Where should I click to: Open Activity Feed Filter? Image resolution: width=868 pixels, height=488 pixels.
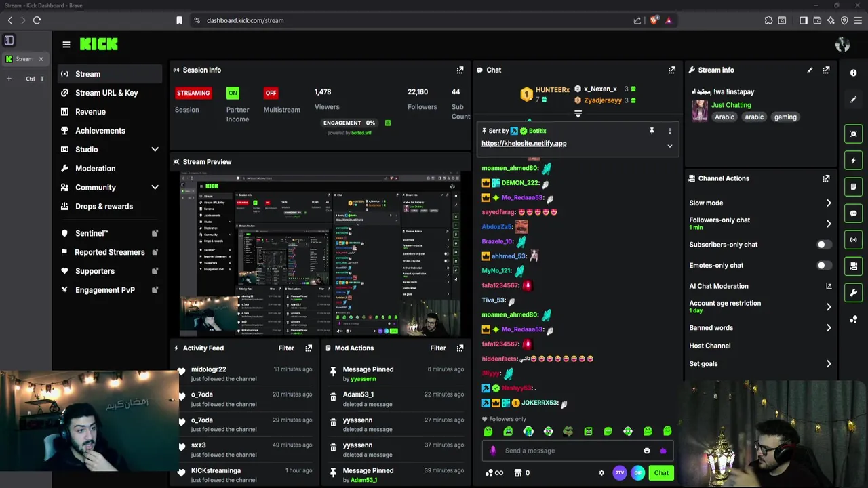[286, 348]
